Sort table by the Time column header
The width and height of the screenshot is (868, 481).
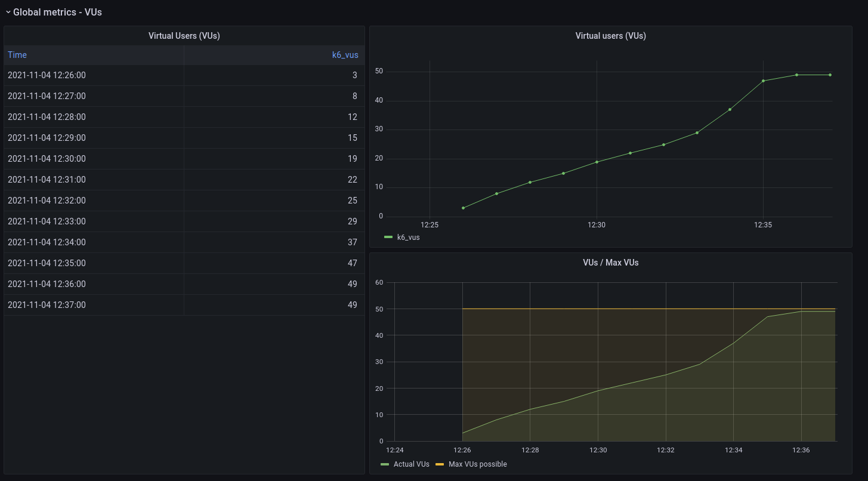(17, 55)
